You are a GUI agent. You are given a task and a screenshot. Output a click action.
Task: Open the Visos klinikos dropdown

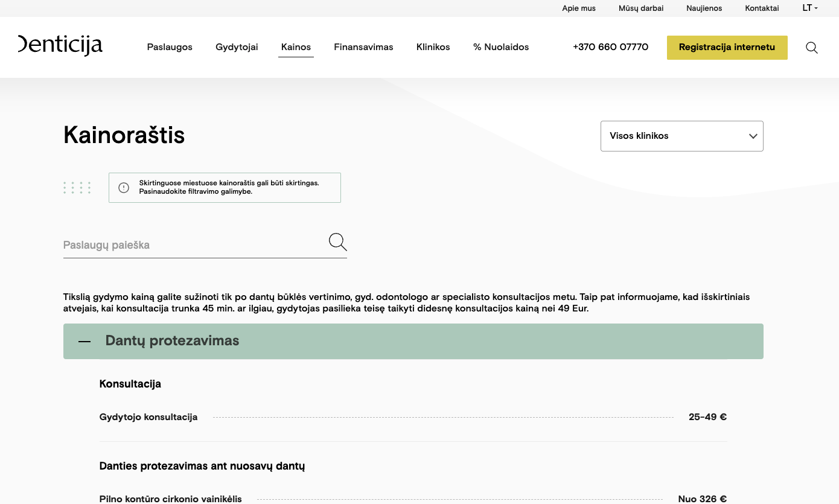(x=682, y=136)
